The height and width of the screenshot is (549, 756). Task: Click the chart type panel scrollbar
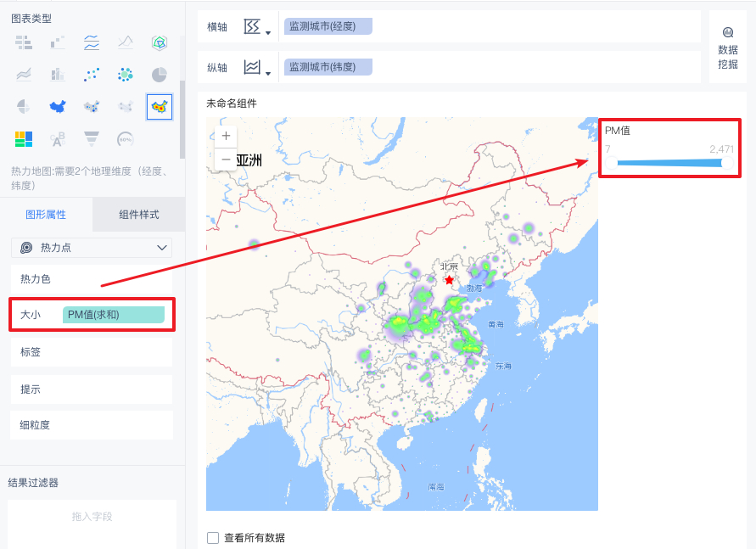click(182, 119)
